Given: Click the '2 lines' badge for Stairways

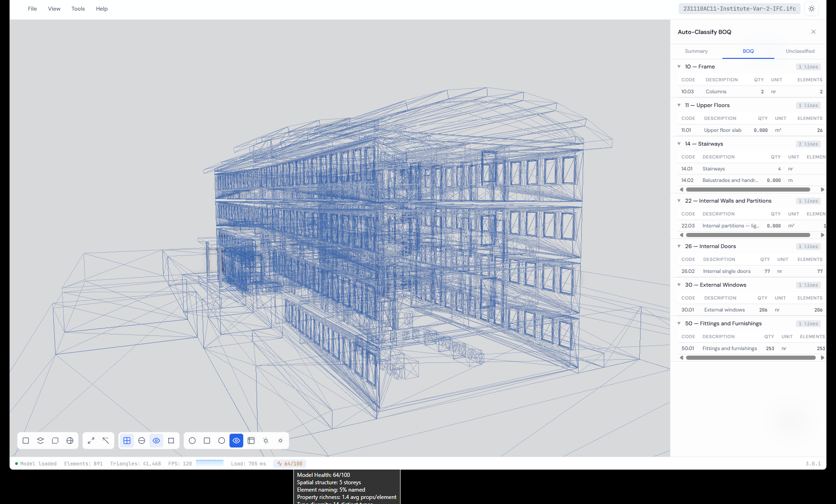Looking at the screenshot, I should coord(808,144).
